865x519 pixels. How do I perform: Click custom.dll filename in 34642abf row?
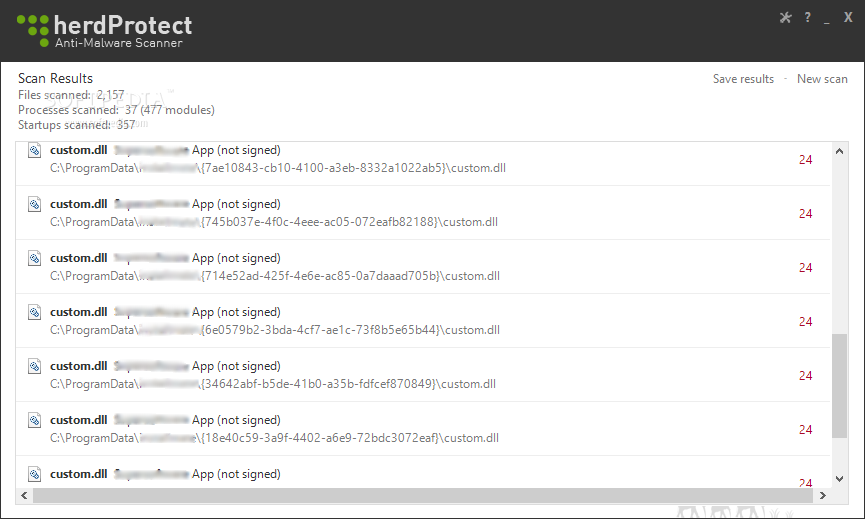point(78,366)
